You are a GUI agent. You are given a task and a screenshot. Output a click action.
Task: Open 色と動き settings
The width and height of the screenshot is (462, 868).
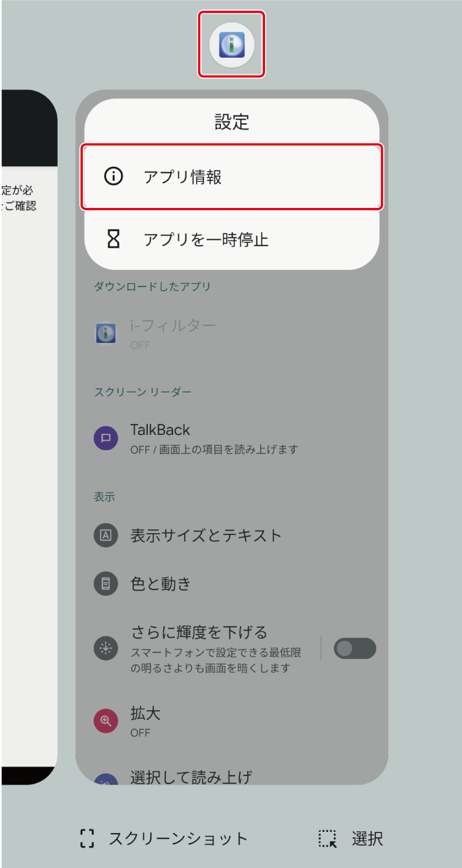pos(233,583)
